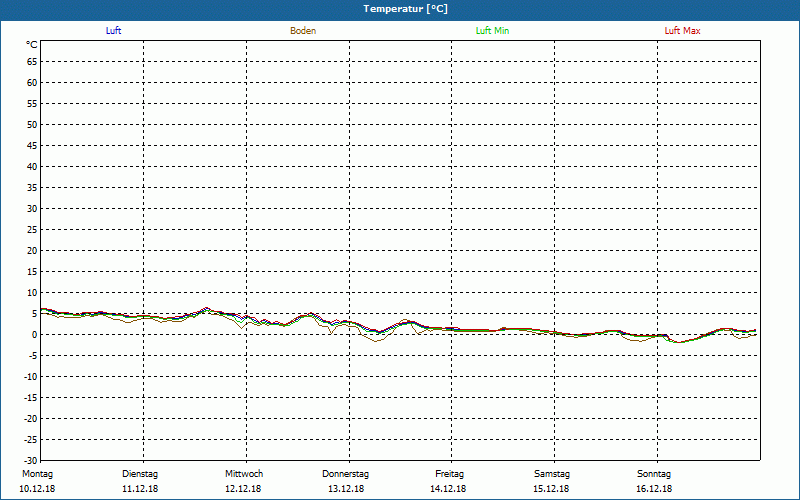
Task: Select the Freitag day label
Action: click(x=449, y=474)
